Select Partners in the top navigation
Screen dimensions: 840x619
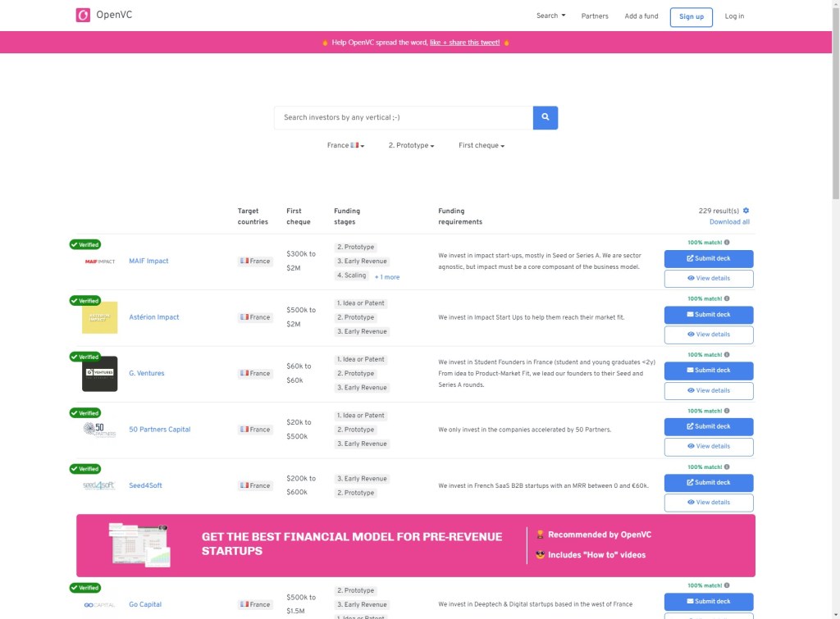point(595,16)
